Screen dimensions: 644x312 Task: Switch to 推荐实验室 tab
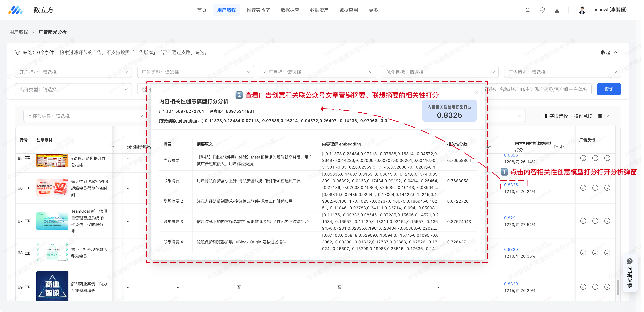[x=258, y=10]
